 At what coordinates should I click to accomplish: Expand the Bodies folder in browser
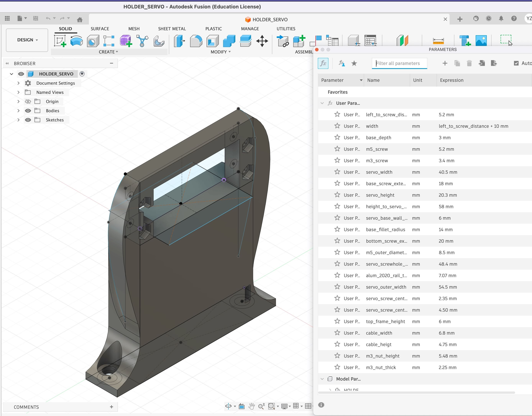tap(18, 111)
